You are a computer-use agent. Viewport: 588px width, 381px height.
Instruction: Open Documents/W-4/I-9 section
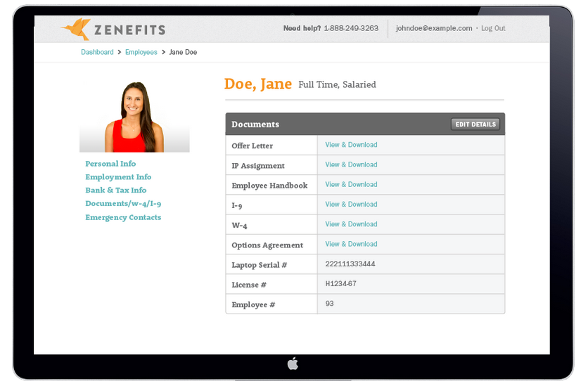[123, 203]
